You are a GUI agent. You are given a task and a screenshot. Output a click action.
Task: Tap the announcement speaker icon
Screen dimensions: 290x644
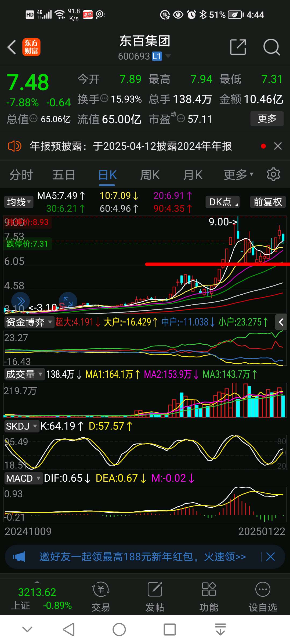[x=15, y=146]
